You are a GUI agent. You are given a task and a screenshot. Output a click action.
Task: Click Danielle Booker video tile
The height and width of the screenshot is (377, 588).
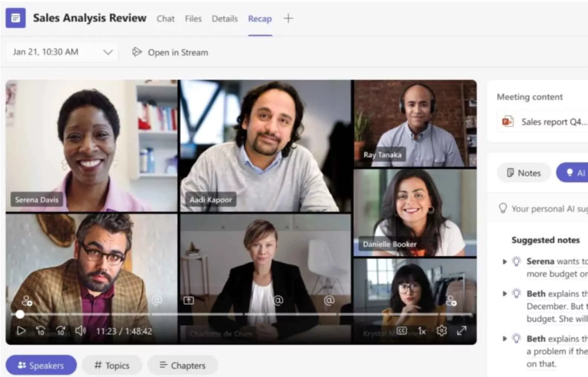coord(415,213)
